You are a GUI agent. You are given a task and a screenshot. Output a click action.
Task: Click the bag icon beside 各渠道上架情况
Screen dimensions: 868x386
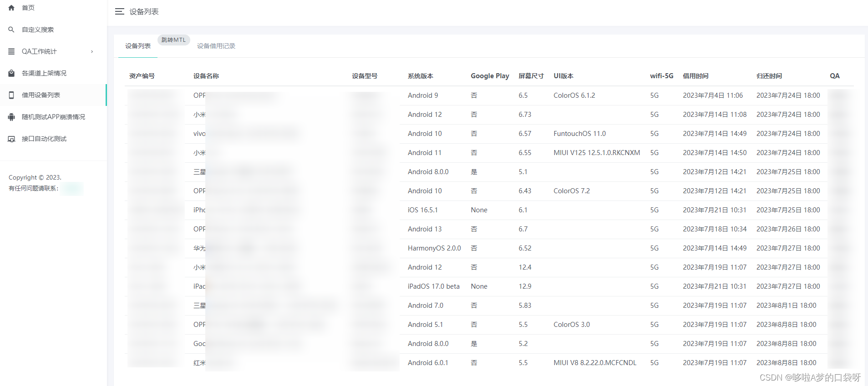point(11,73)
